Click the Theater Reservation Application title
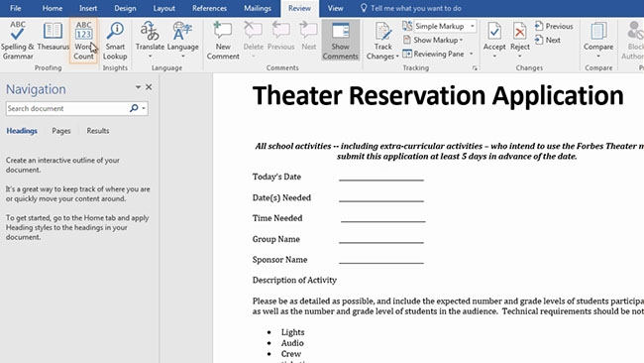 438,96
